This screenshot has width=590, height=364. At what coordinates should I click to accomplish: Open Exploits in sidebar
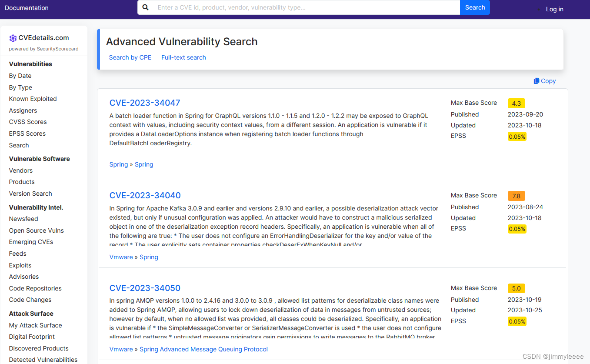pos(20,265)
